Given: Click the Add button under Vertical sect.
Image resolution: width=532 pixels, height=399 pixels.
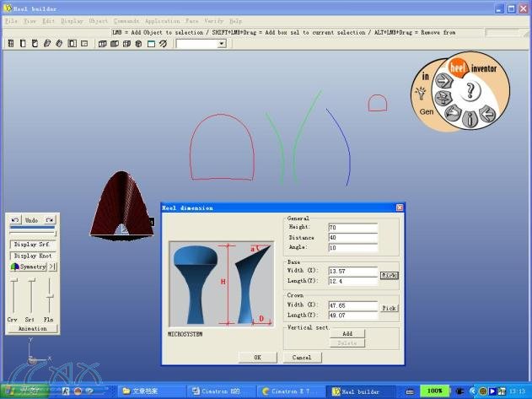Looking at the screenshot, I should (x=347, y=334).
